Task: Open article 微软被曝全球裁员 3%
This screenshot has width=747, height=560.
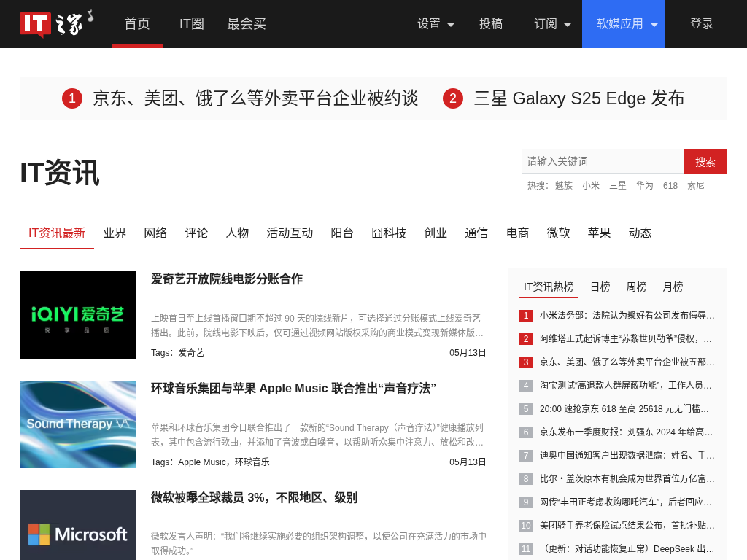Action: click(x=254, y=498)
